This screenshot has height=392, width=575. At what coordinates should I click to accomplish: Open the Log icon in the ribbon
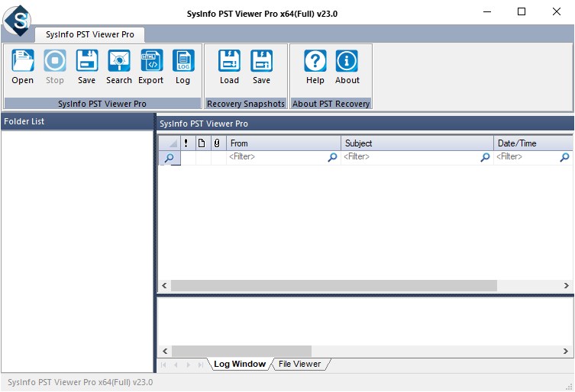[x=183, y=67]
